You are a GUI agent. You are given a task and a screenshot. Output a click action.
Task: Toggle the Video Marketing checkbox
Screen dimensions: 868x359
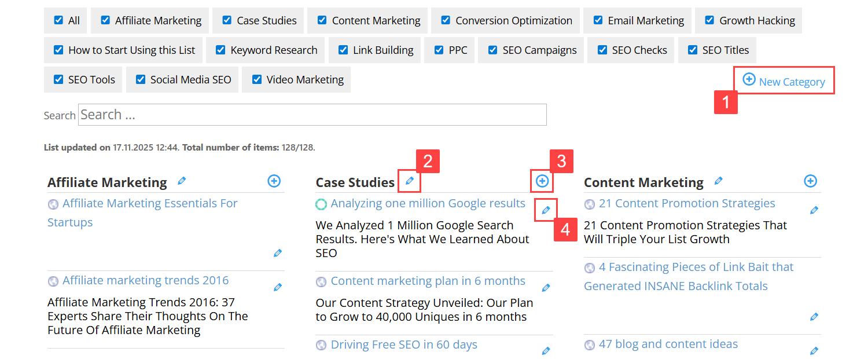(257, 79)
